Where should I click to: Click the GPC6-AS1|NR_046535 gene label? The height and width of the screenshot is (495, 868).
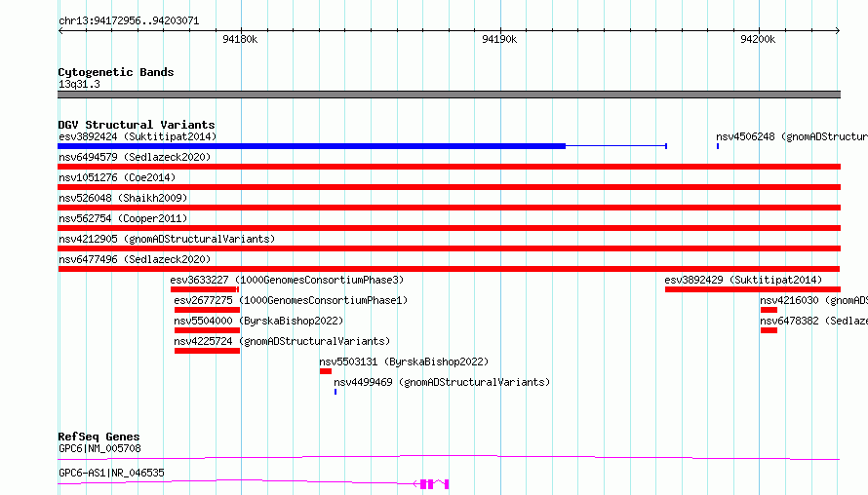tap(111, 473)
